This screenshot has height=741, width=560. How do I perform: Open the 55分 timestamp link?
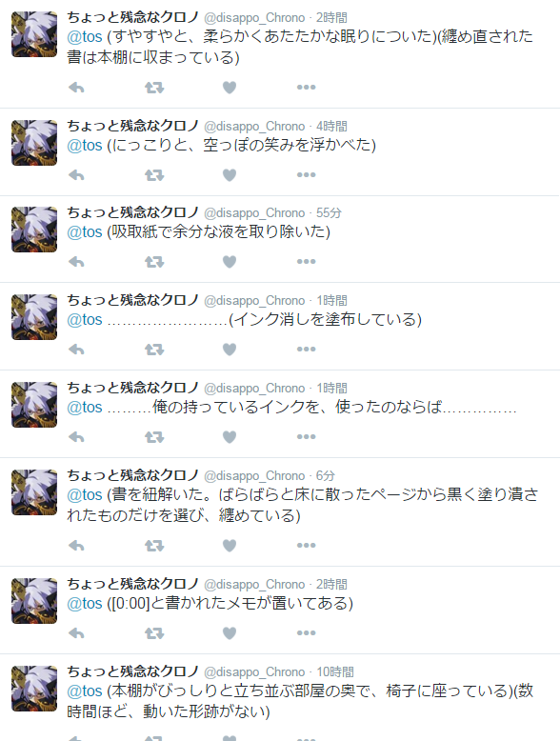pos(329,213)
